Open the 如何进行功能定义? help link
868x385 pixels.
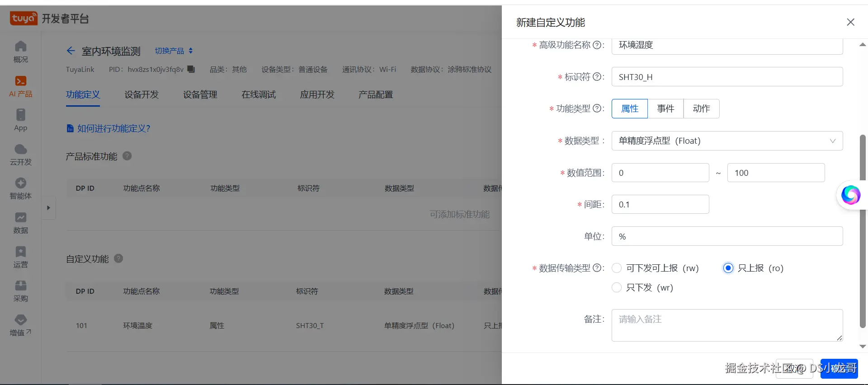point(108,128)
